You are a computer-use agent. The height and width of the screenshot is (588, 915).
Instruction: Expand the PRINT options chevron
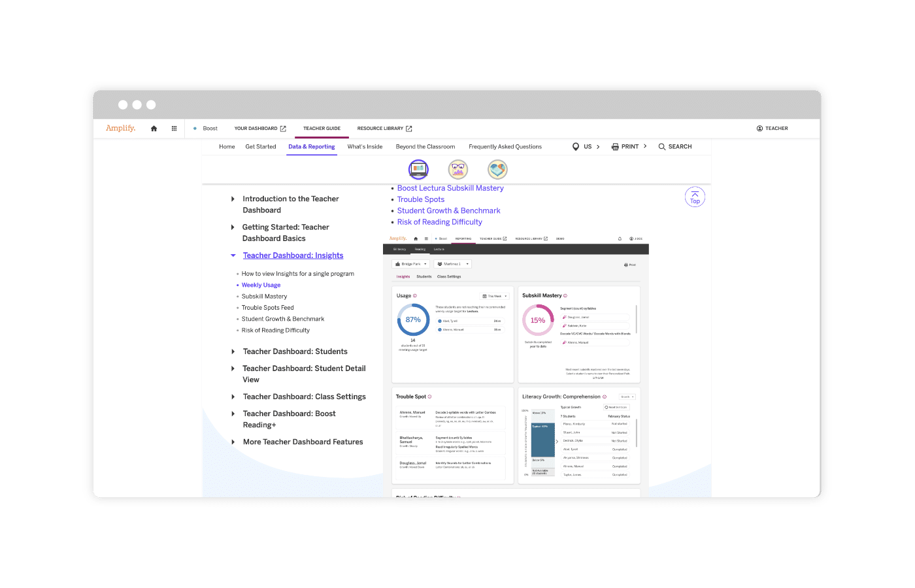[x=645, y=146]
